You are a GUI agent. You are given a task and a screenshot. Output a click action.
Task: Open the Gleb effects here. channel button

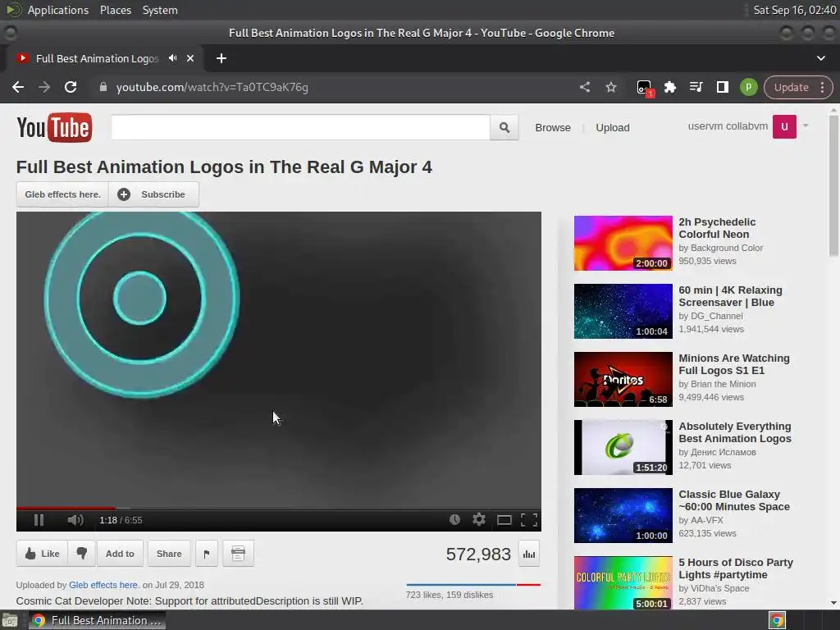coord(62,194)
